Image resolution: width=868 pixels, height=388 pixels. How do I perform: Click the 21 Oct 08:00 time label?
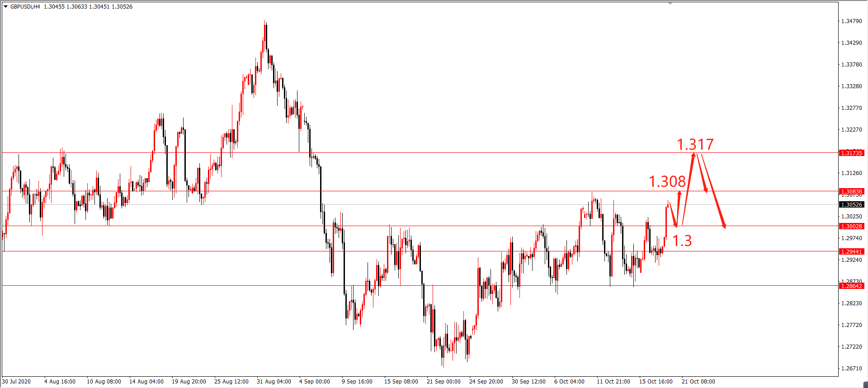point(698,382)
